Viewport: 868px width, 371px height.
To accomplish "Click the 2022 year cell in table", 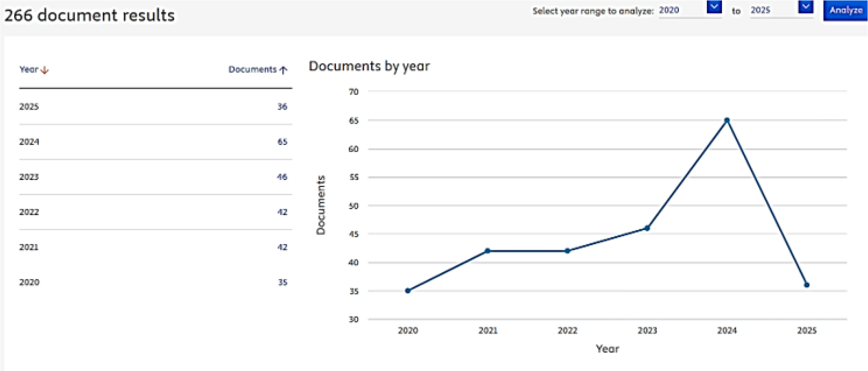I will pos(29,212).
